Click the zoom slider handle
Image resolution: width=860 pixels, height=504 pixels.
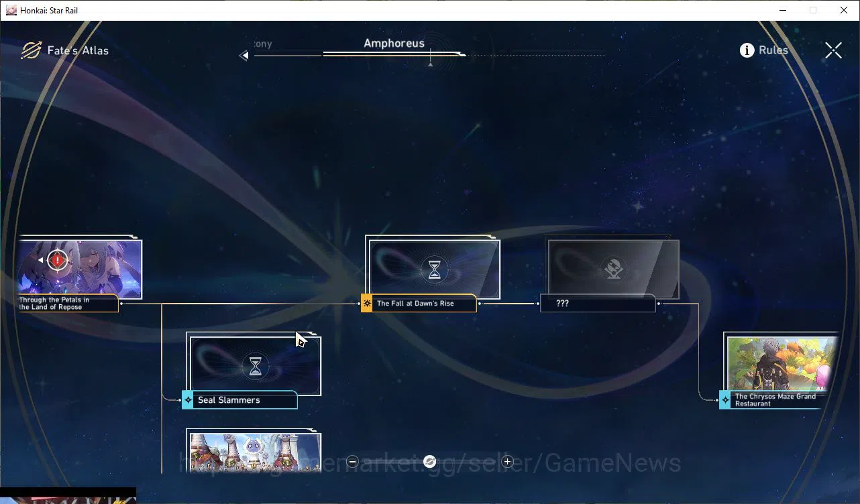tap(430, 461)
